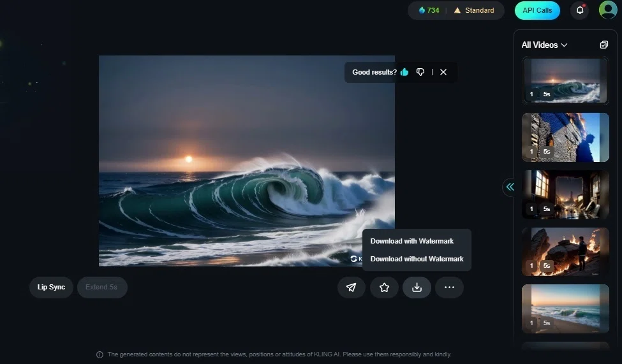The image size is (622, 364).
Task: Open the 734 credits balance
Action: pos(429,10)
